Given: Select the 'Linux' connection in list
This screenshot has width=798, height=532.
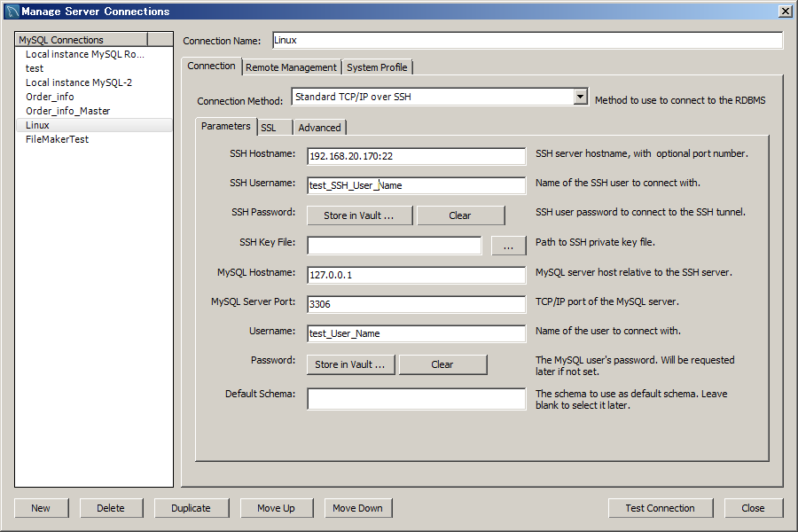Looking at the screenshot, I should pyautogui.click(x=94, y=125).
